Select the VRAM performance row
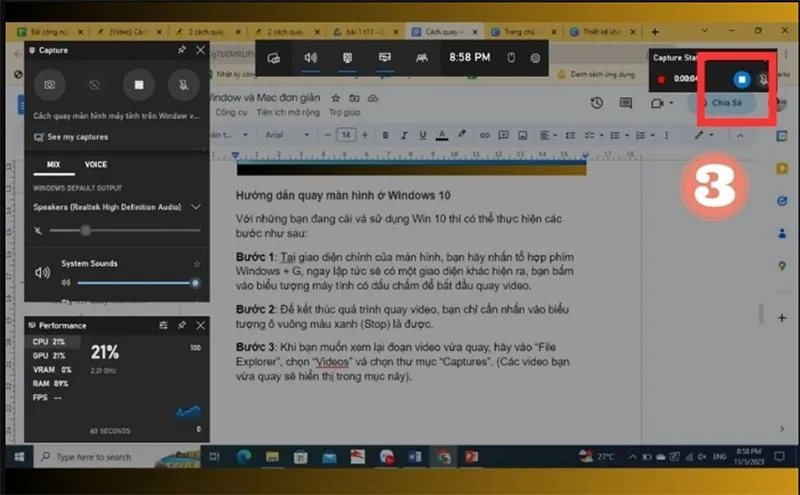Viewport: 800px width, 495px height. point(53,369)
